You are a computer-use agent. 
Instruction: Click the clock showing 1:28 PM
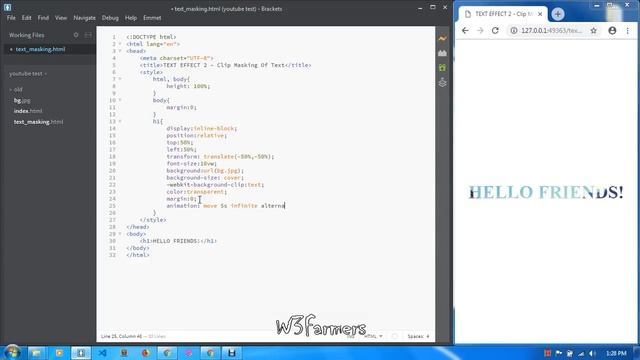point(616,353)
